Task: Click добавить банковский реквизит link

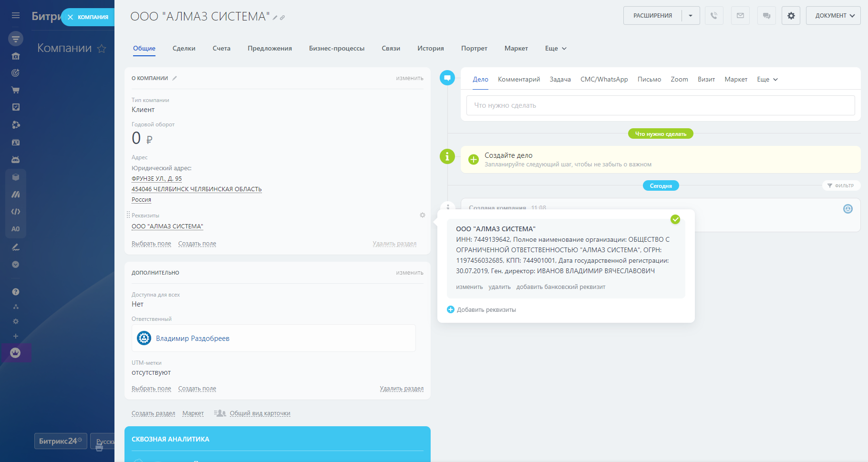Action: tap(561, 287)
